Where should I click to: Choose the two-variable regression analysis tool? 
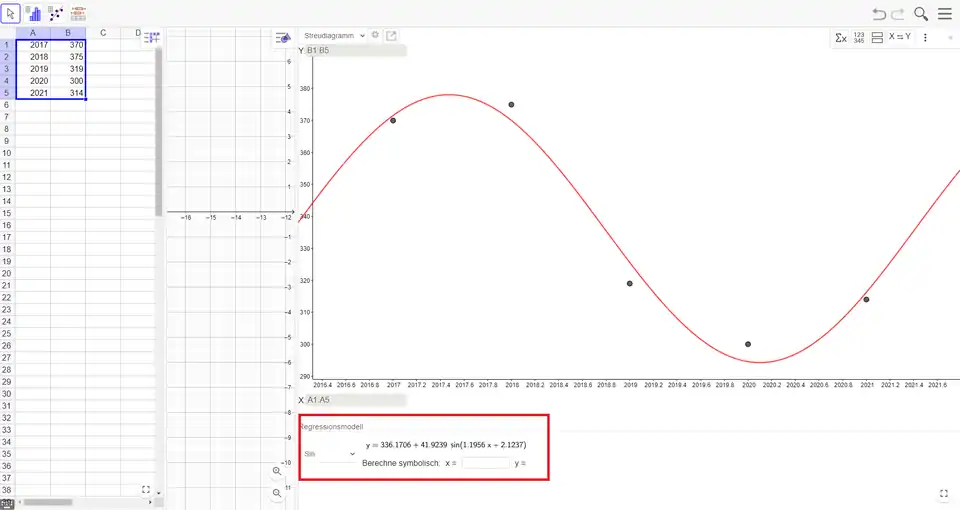coord(56,13)
